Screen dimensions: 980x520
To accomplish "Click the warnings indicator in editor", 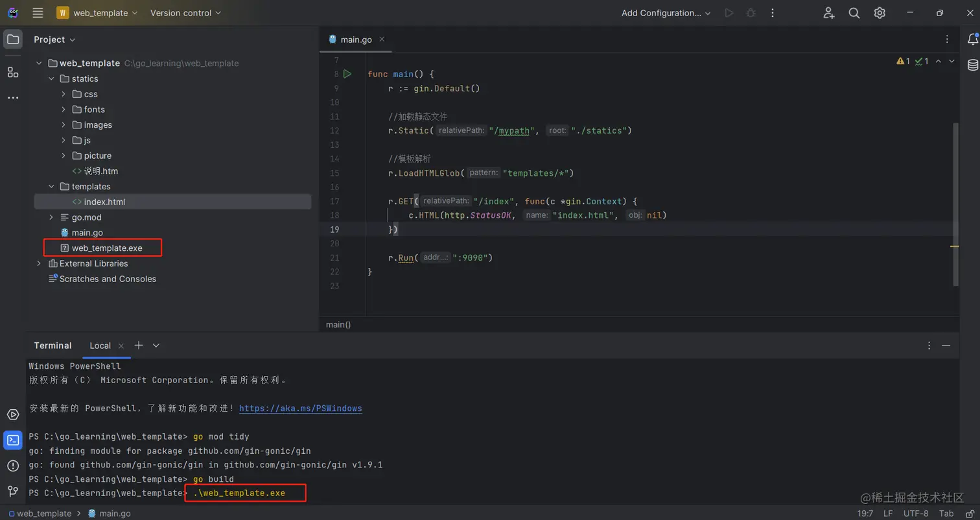I will tap(904, 61).
